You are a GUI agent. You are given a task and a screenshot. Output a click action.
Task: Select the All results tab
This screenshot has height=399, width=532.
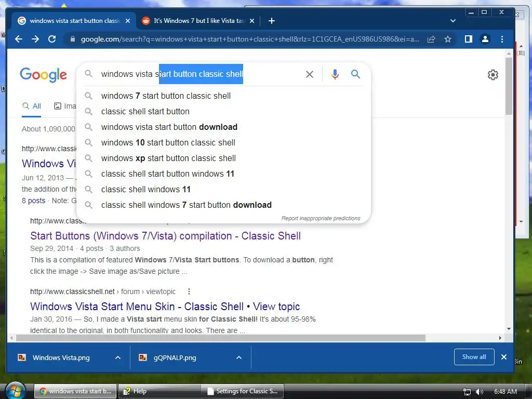click(32, 106)
